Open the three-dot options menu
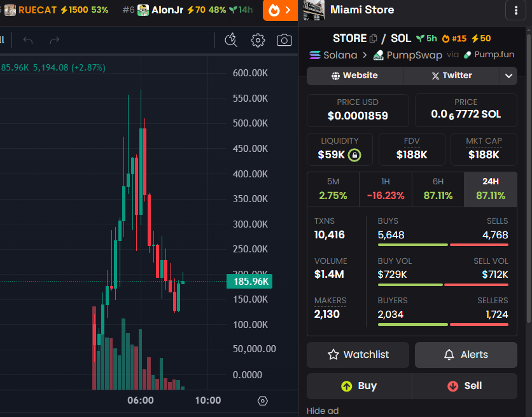 (515, 10)
